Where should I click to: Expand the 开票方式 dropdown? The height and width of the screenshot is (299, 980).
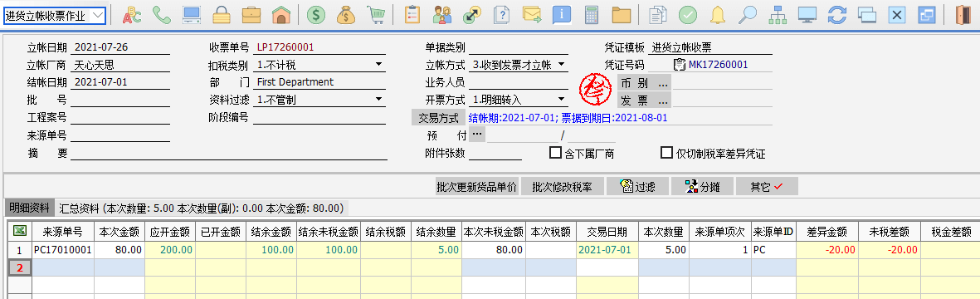(x=561, y=99)
